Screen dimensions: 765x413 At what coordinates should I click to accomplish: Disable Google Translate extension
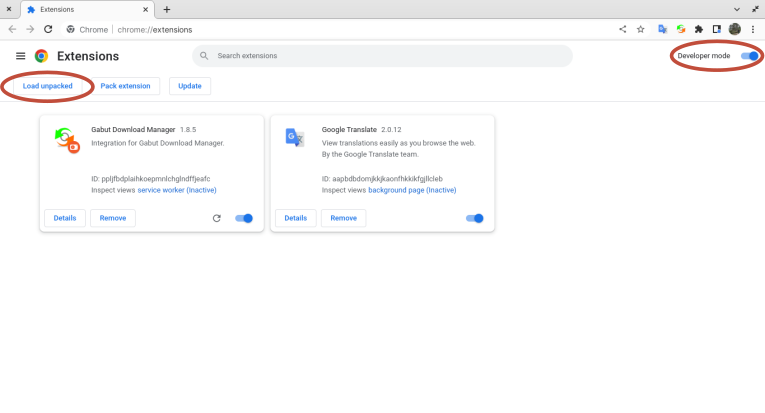(475, 218)
